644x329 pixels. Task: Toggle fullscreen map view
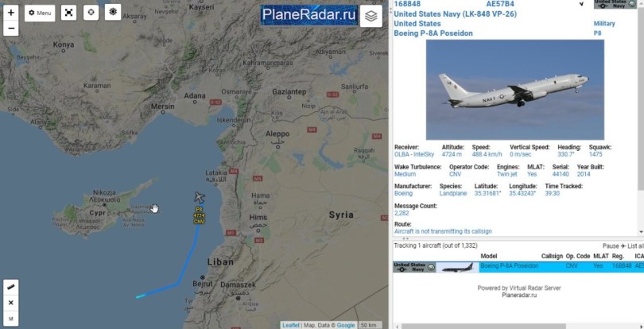(68, 13)
